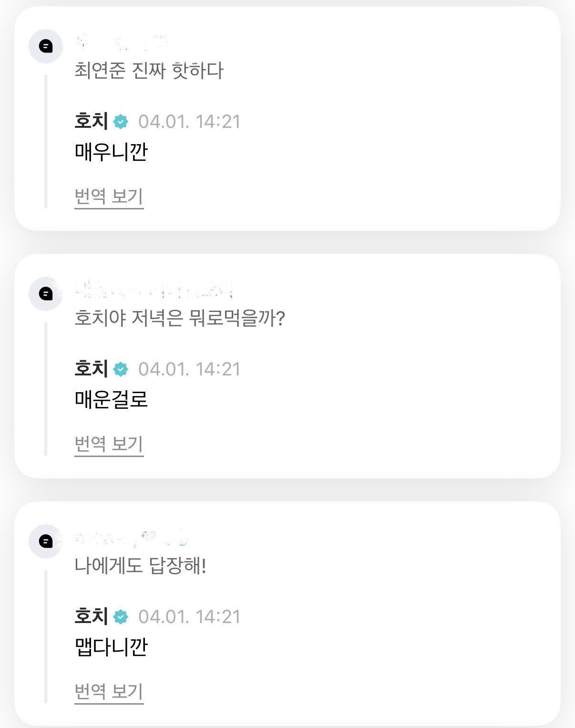Viewport: 575px width, 728px height.
Task: Click the reply text '맵다니깐'
Action: [112, 647]
